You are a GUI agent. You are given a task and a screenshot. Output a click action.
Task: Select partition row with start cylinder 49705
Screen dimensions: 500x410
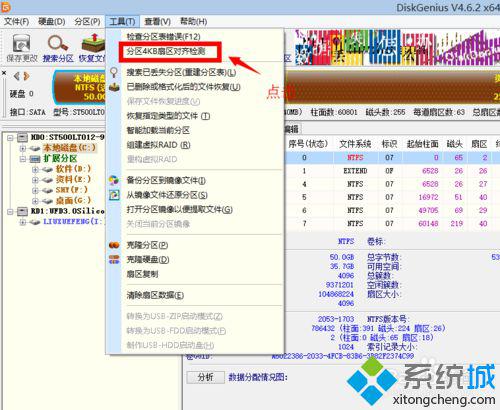click(392, 210)
